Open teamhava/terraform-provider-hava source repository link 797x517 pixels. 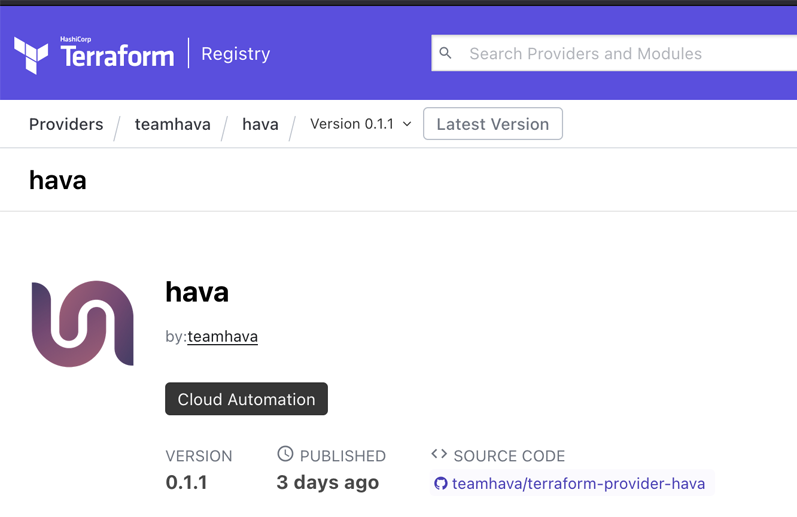(578, 484)
